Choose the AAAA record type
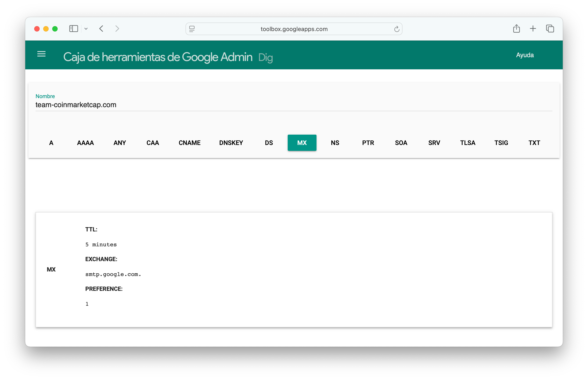588x380 pixels. [85, 143]
